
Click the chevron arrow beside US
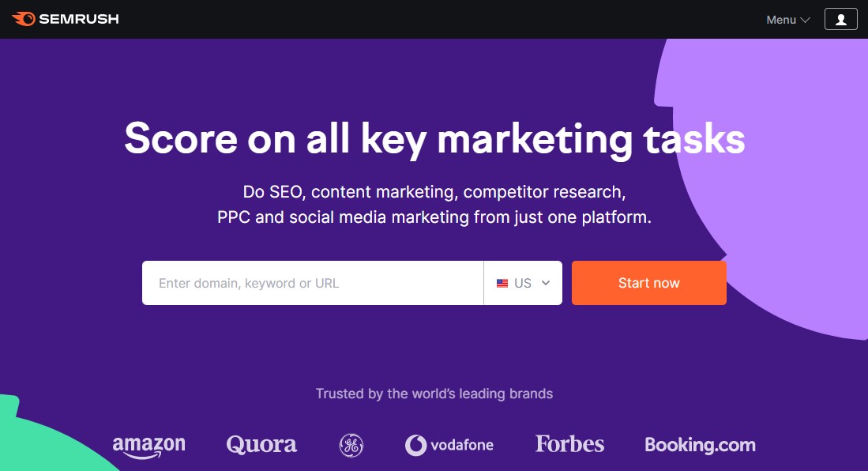coord(546,283)
